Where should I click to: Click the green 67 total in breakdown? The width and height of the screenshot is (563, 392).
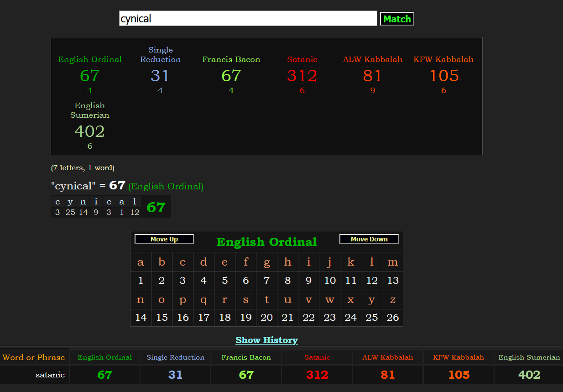tap(156, 207)
